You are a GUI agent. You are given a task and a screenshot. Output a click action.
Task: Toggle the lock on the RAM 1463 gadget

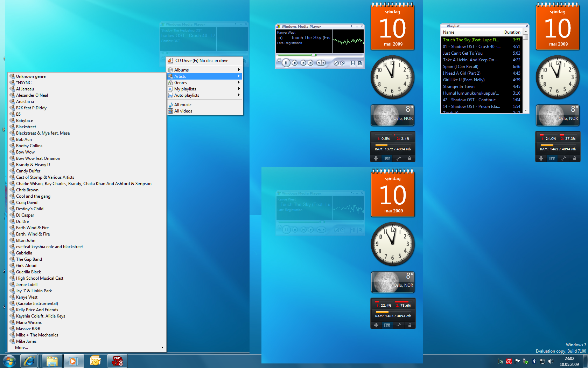tap(409, 325)
